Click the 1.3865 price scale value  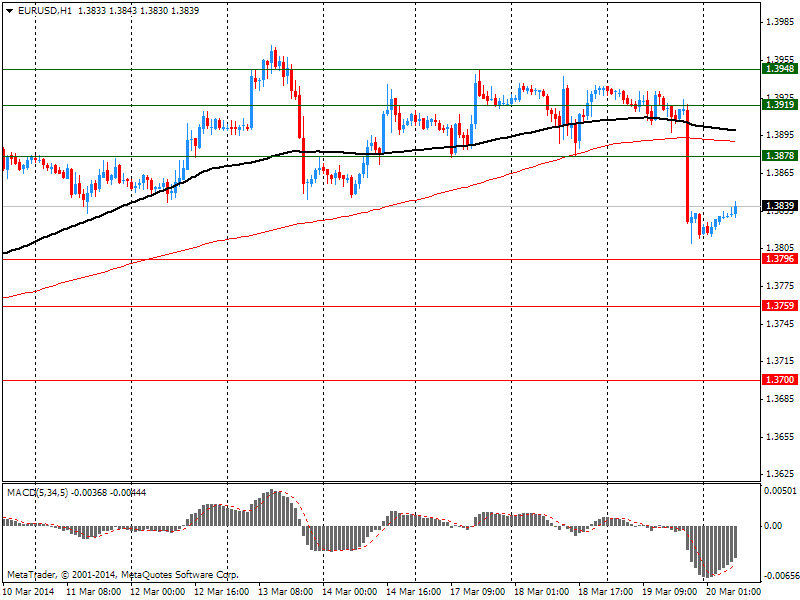click(x=781, y=173)
